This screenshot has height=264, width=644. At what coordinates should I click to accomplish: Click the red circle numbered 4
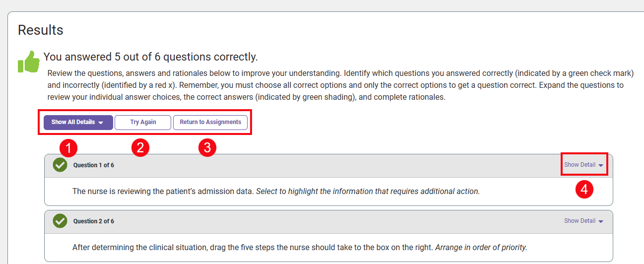[x=585, y=190]
